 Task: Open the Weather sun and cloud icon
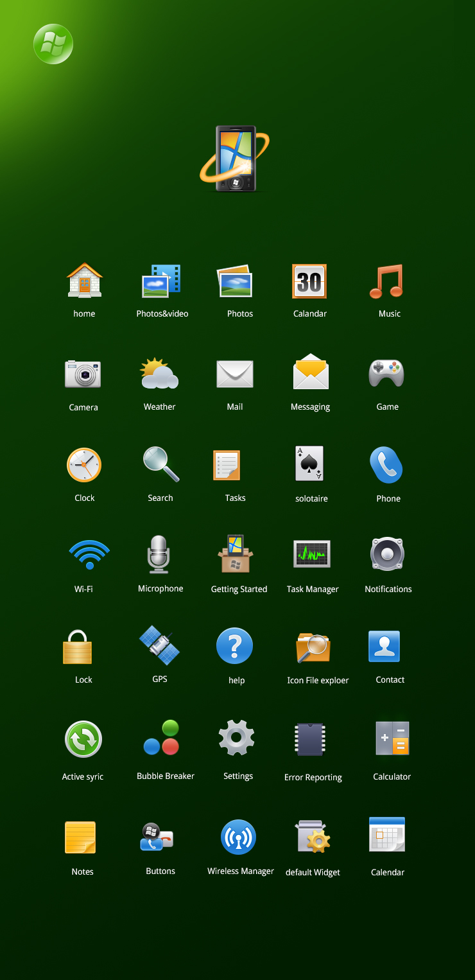[159, 374]
